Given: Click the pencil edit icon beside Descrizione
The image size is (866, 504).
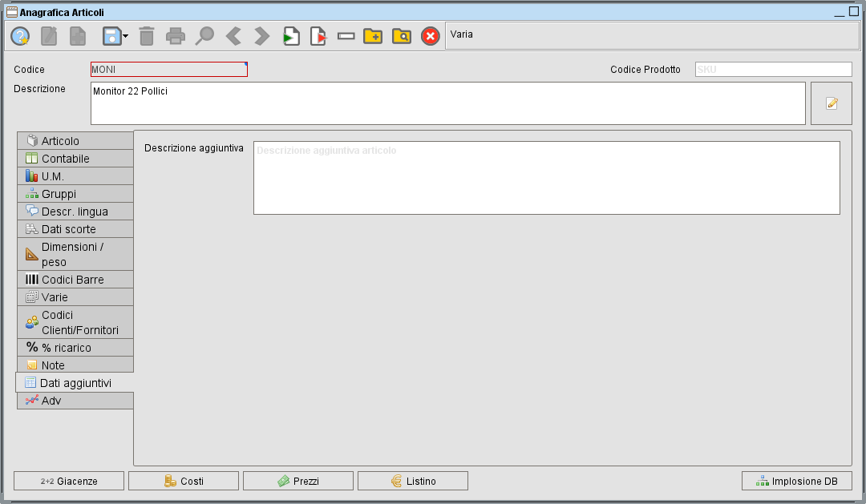Looking at the screenshot, I should [831, 103].
